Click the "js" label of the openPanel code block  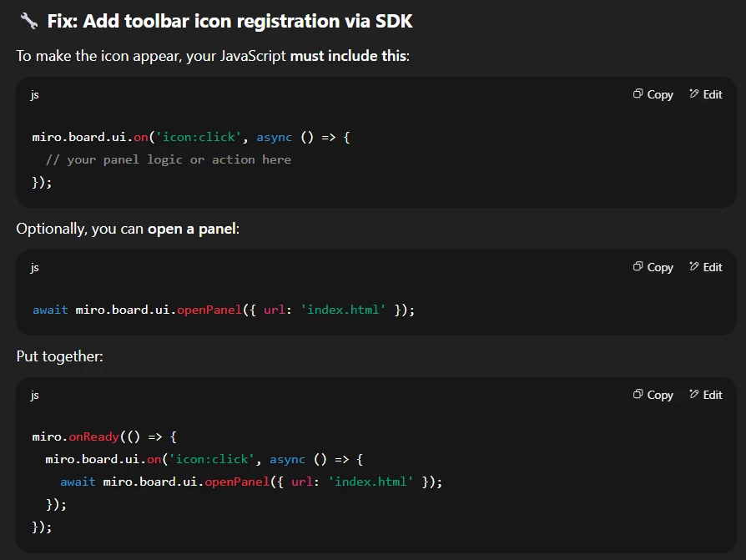[35, 267]
